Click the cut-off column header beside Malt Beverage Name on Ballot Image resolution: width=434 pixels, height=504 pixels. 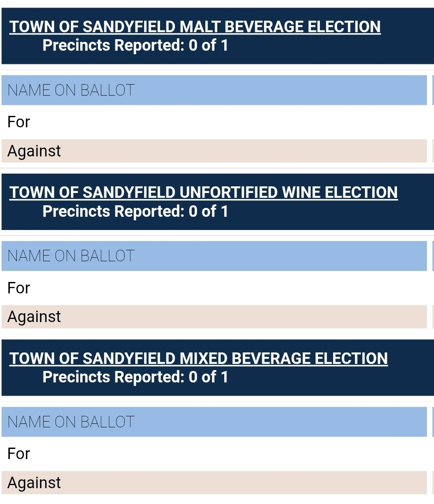click(433, 90)
